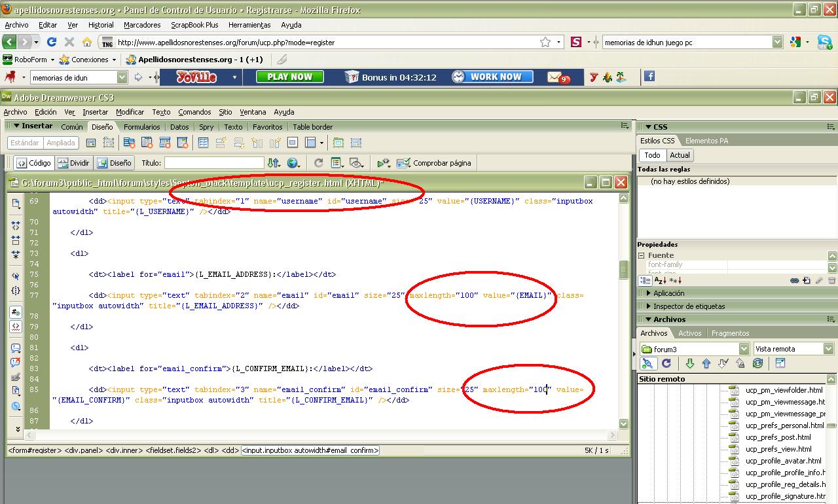Click New CSS Rule icon
Image resolution: width=838 pixels, height=504 pixels.
point(807,280)
